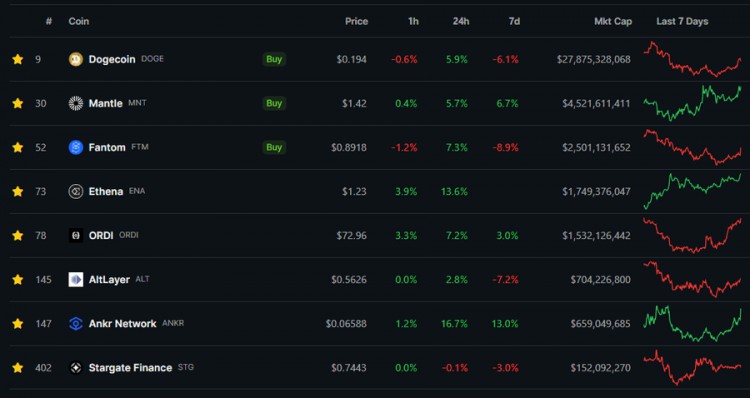
Task: Click the Dogecoin coin logo icon
Action: click(76, 59)
